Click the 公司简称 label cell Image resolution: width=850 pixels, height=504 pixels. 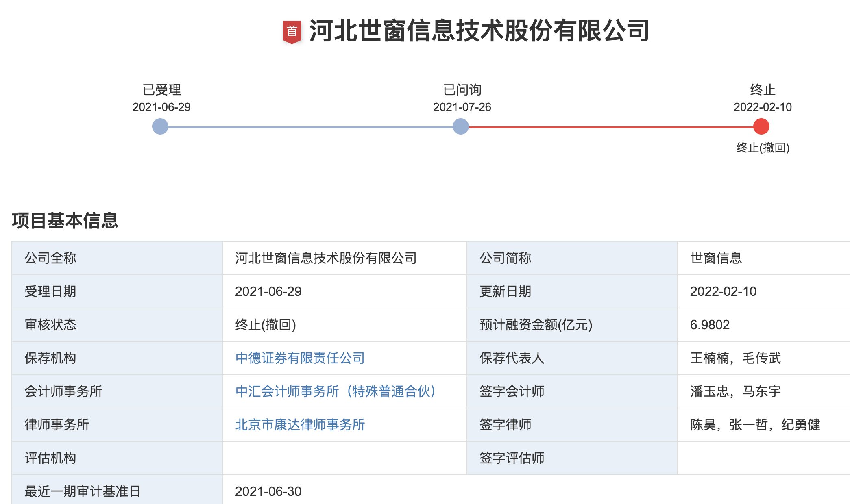pos(572,258)
